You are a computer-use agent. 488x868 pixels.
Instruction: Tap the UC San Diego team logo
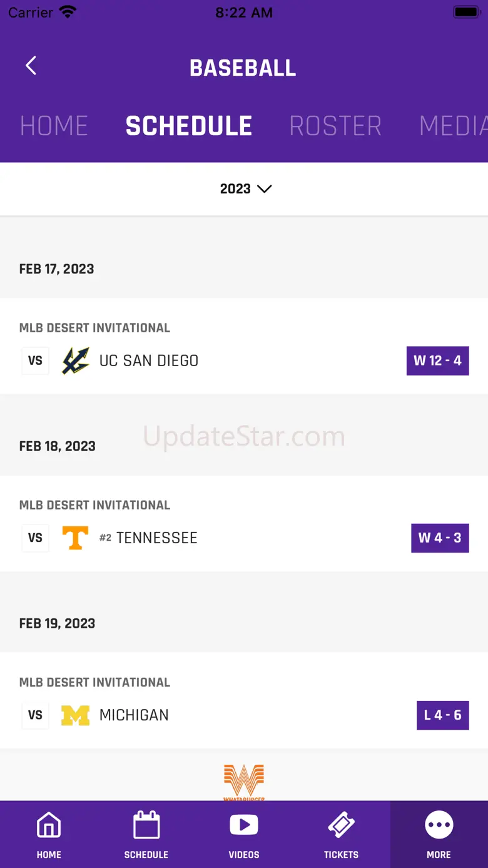coord(75,361)
